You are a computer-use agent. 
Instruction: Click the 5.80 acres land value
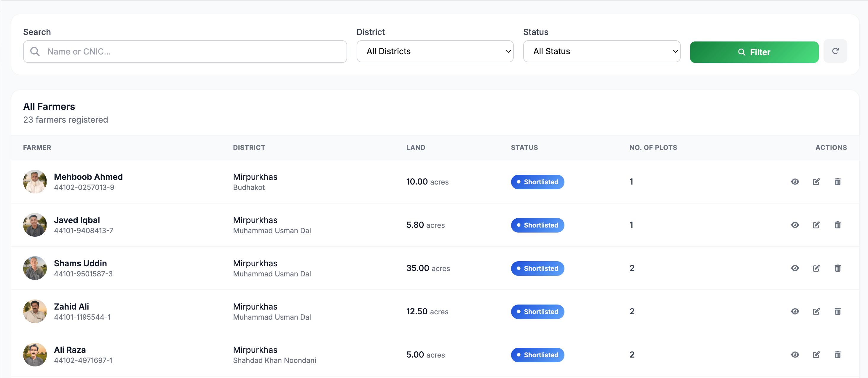(425, 225)
